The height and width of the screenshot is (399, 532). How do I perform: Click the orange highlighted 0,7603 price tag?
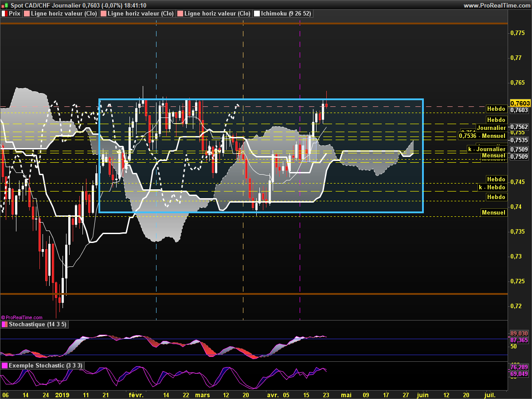tap(520, 103)
